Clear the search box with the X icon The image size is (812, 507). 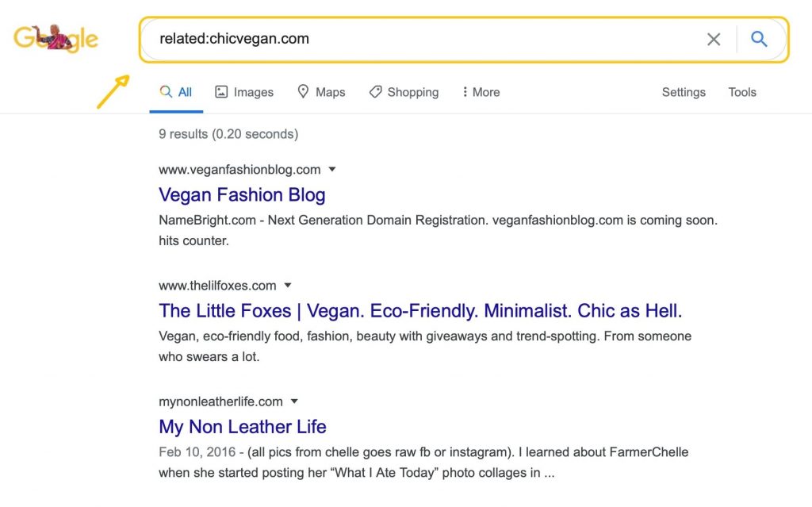click(x=714, y=39)
